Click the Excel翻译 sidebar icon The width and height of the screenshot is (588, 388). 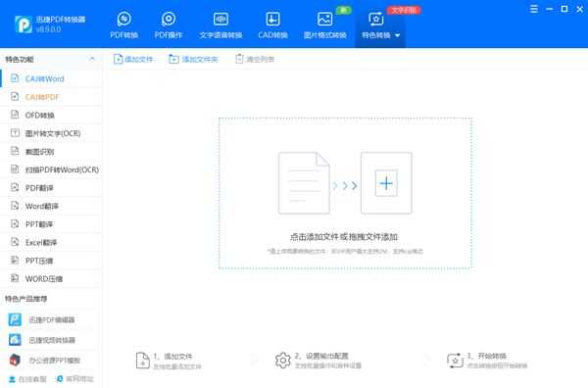coord(15,242)
